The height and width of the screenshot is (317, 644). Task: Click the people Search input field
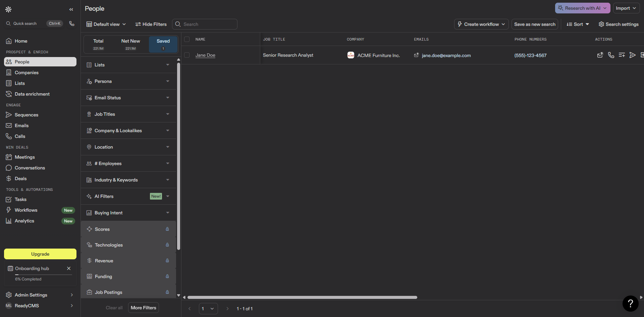tap(205, 24)
